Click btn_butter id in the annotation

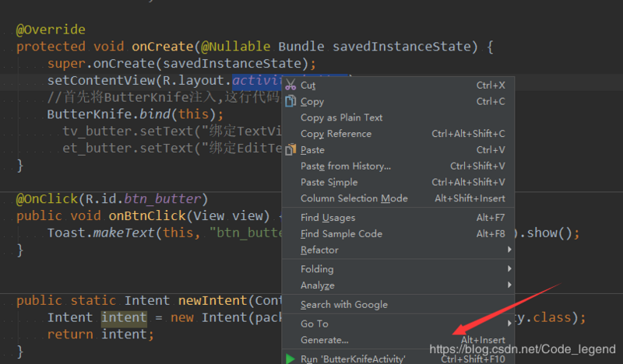click(163, 199)
